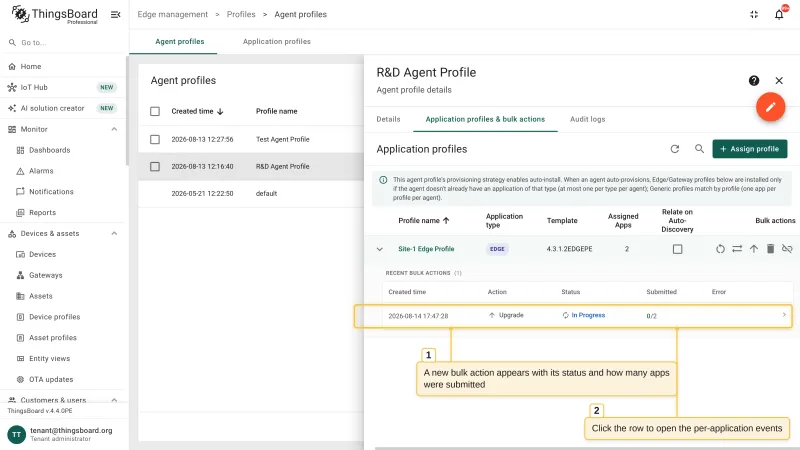The height and width of the screenshot is (450, 800).
Task: Click the EDGE application type badge
Action: [x=497, y=249]
